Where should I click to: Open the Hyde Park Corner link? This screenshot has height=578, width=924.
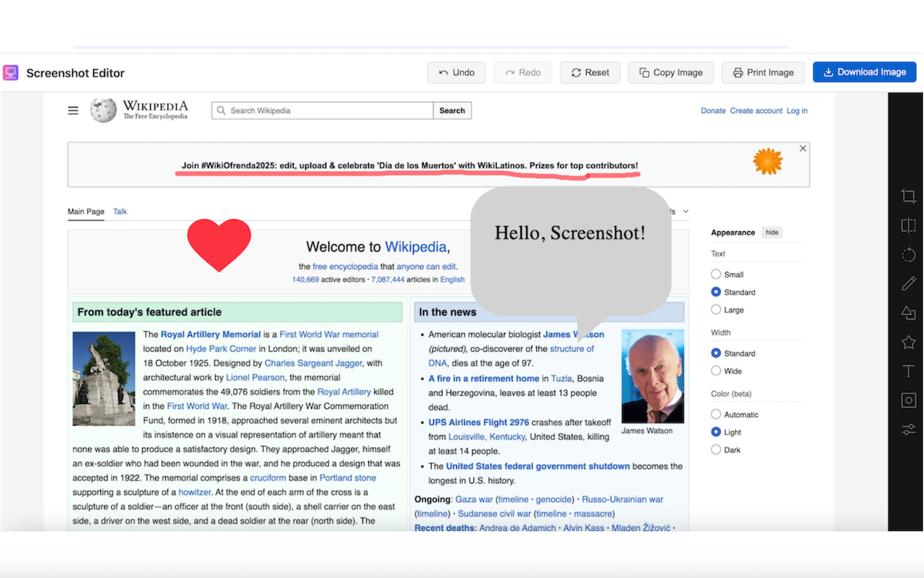point(221,349)
